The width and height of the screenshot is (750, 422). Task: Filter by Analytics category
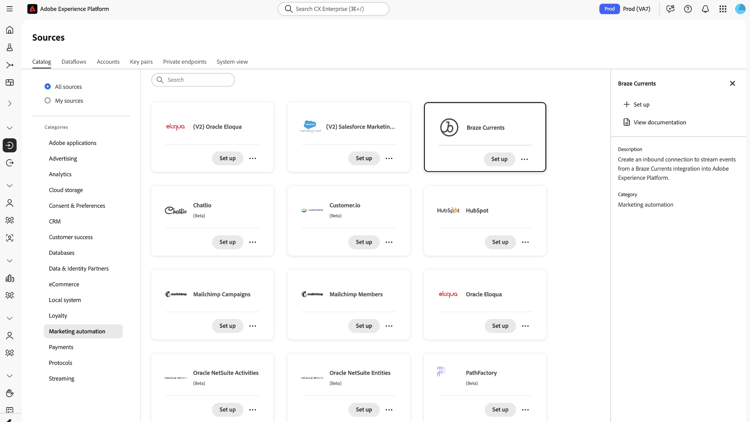[60, 175]
